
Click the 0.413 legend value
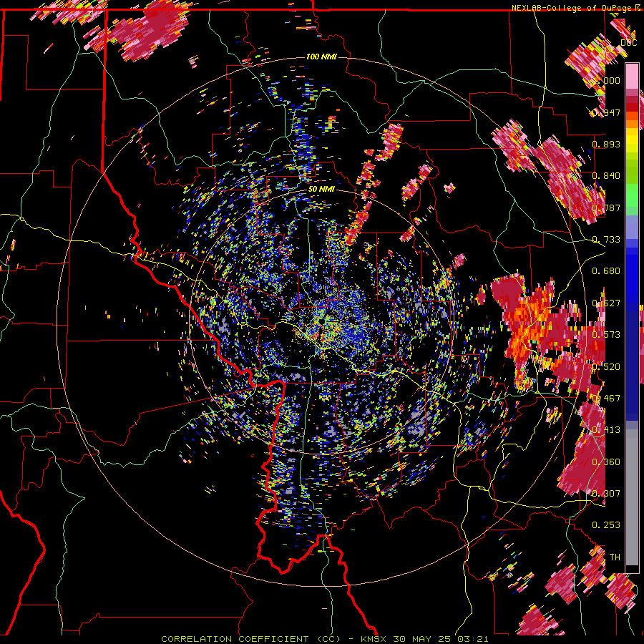point(606,430)
